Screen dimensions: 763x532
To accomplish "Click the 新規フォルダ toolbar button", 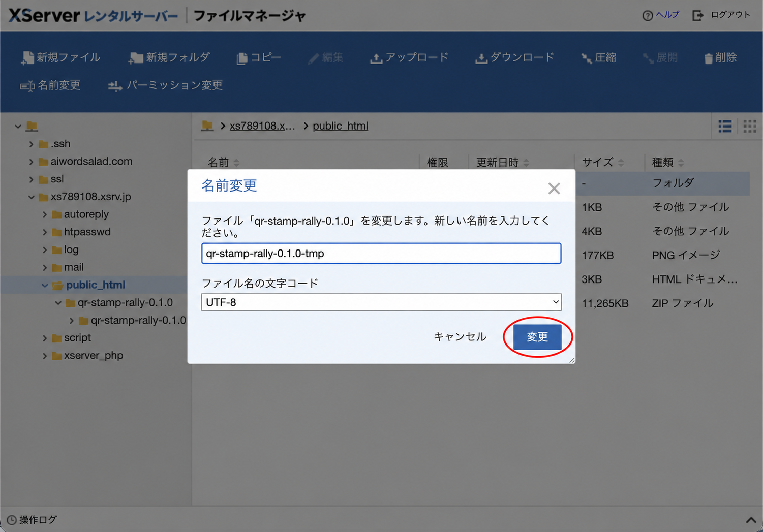I will click(x=169, y=57).
